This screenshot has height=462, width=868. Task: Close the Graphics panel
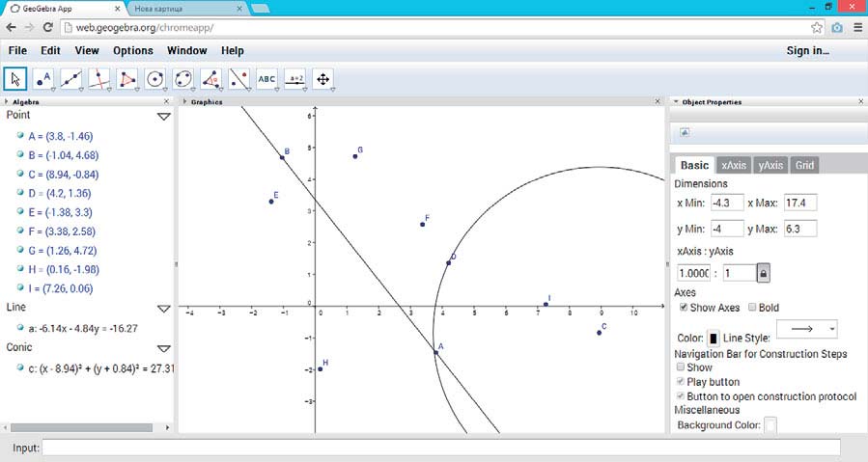point(658,102)
